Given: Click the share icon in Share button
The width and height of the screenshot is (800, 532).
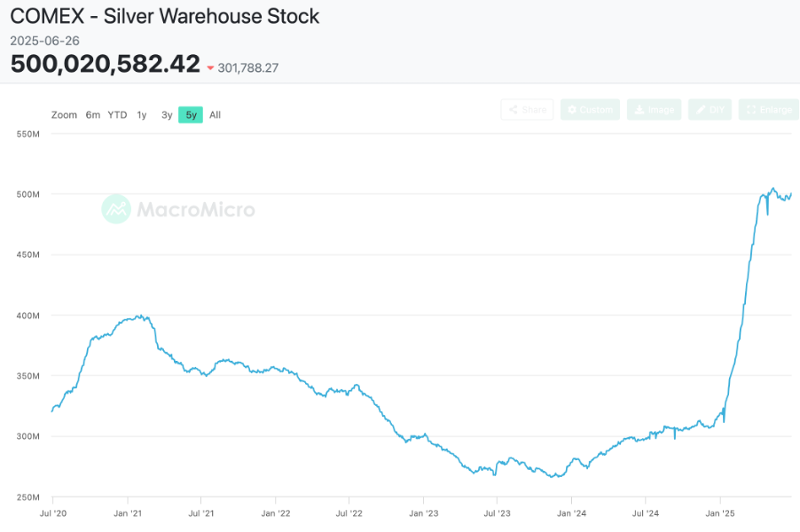Looking at the screenshot, I should pyautogui.click(x=514, y=110).
